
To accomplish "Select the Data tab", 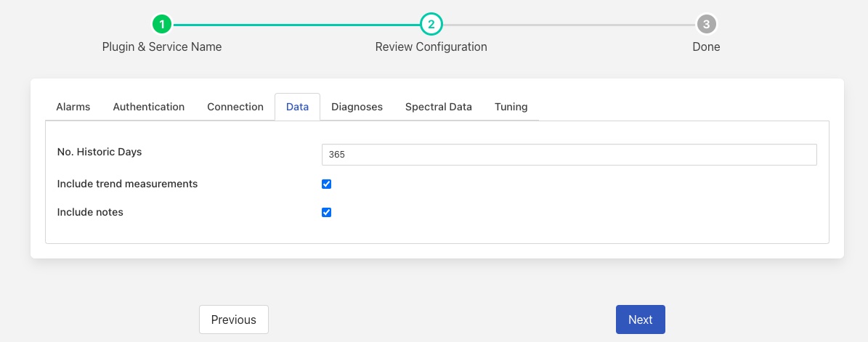I will pos(298,107).
